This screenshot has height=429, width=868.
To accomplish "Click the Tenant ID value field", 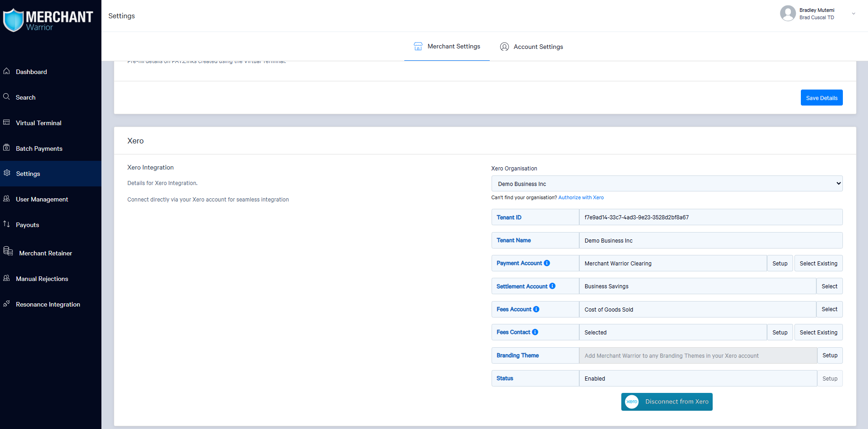I will (711, 217).
